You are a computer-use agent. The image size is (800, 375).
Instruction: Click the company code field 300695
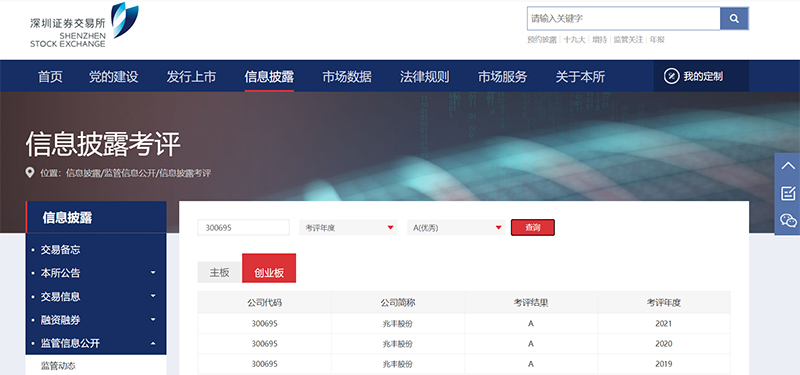[x=244, y=228]
